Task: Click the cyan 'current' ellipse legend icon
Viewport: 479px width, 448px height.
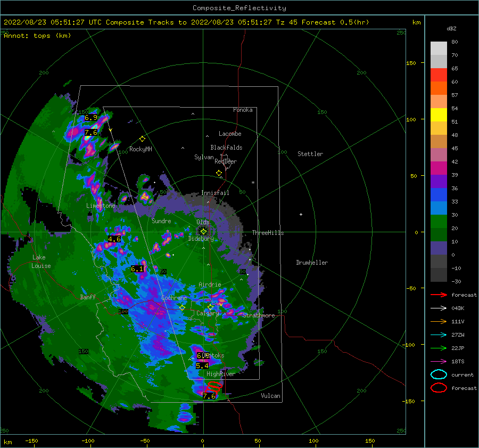Action: pos(439,374)
